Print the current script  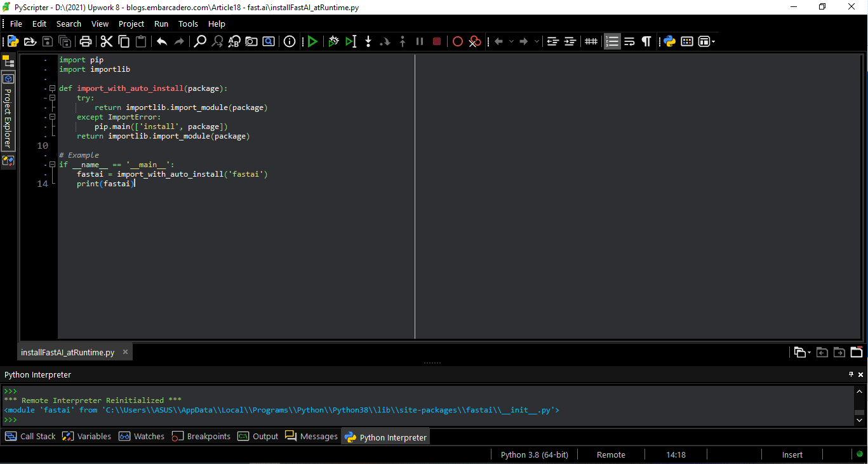86,41
